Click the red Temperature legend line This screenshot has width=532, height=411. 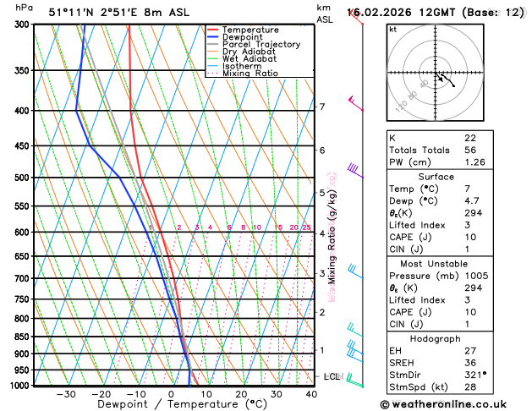tap(212, 30)
